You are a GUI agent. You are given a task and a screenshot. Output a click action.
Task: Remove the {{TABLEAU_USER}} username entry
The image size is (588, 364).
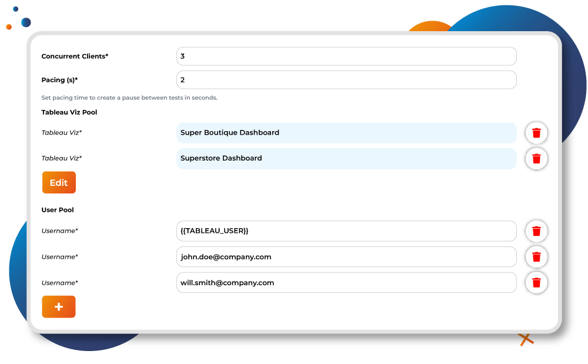[536, 231]
